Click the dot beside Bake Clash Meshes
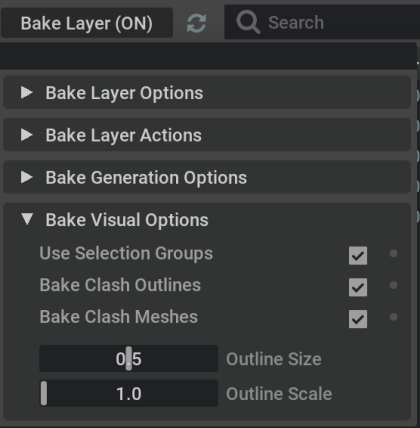The image size is (420, 428). click(393, 317)
